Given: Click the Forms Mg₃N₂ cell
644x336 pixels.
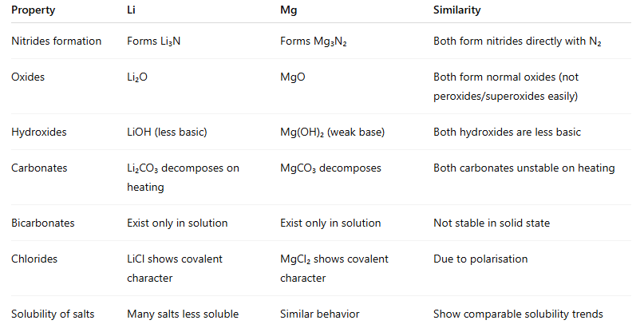Looking at the screenshot, I should tap(313, 41).
